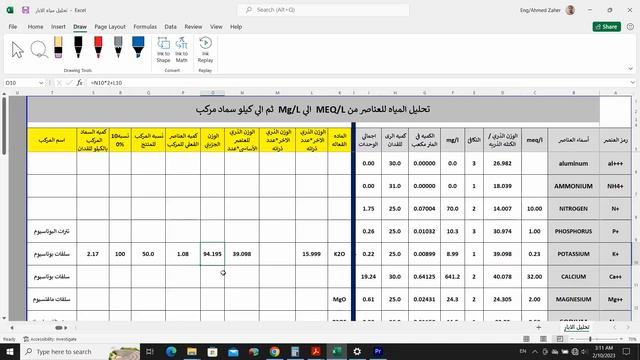This screenshot has width=640, height=360.
Task: Adjust the zoom slider handle
Action: tap(590, 339)
